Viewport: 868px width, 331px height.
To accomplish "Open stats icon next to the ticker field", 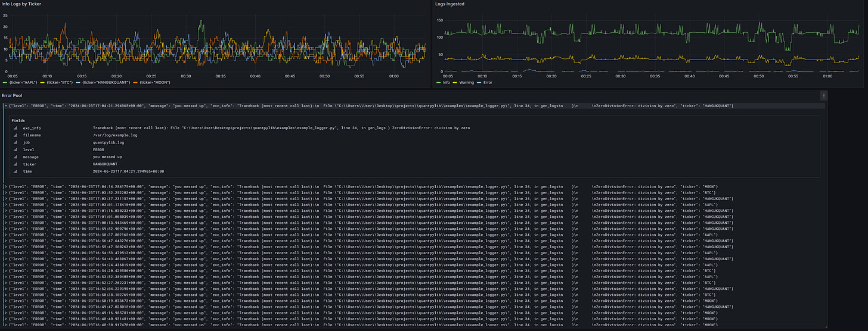I will coord(14,164).
